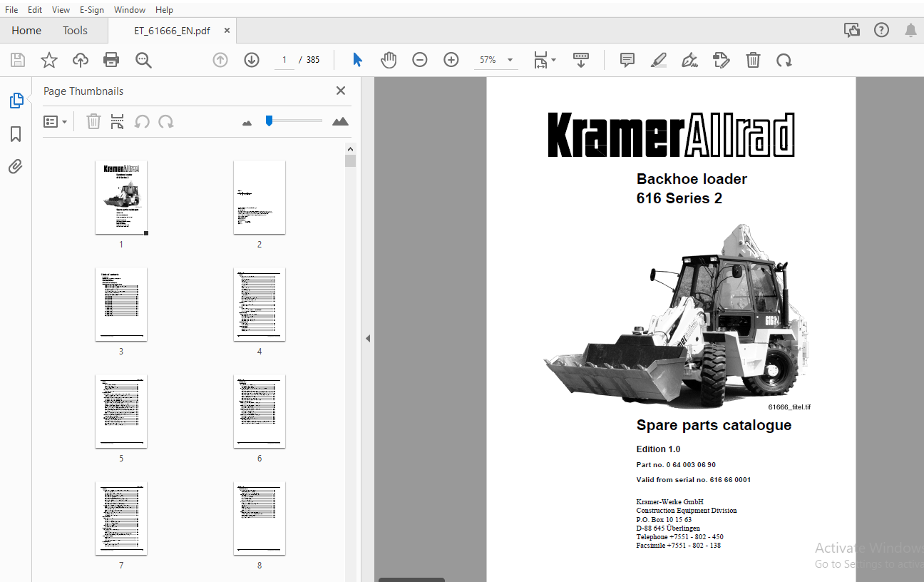Open the Sign document tool

coord(689,60)
